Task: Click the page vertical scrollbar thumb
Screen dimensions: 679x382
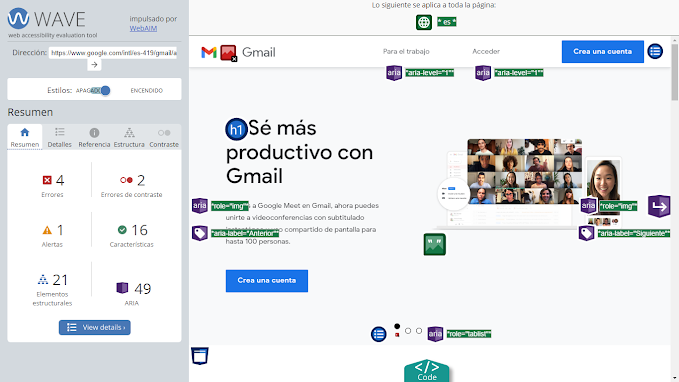Action: pos(675,72)
